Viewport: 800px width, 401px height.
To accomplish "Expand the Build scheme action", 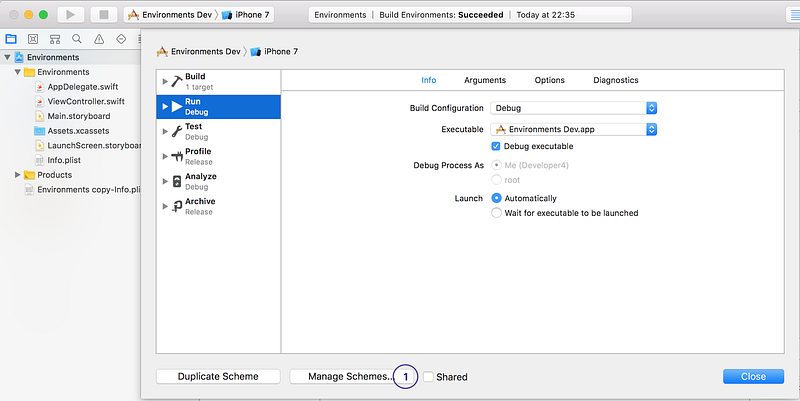I will (x=165, y=82).
